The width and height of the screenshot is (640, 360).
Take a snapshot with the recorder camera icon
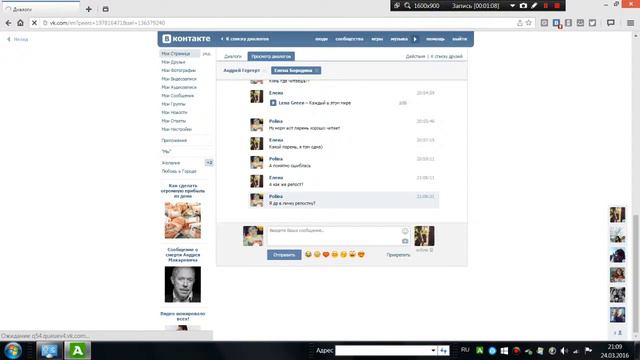(x=523, y=6)
